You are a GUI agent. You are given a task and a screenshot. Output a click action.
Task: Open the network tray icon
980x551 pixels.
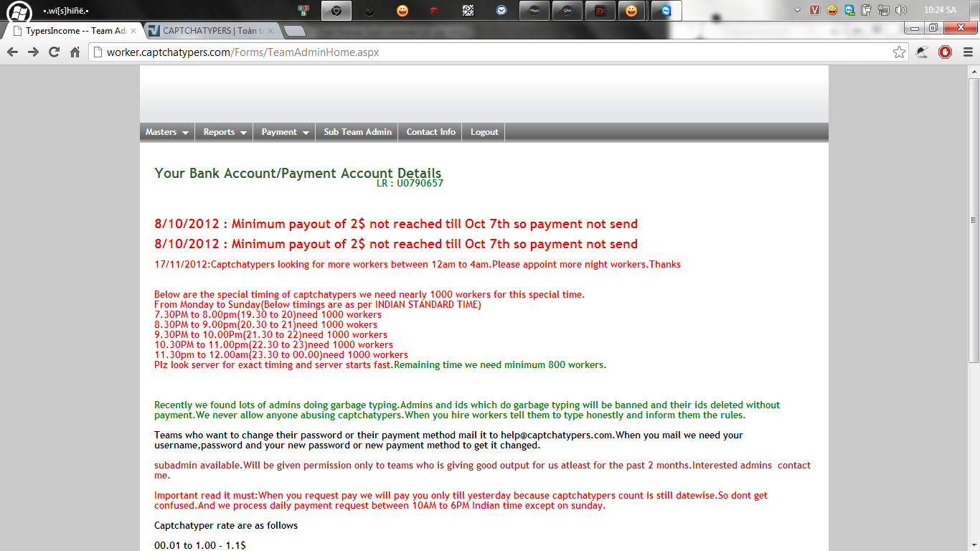(884, 10)
